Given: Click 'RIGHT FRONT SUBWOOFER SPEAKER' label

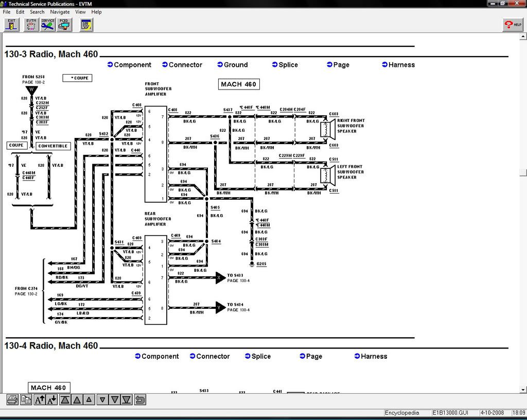Looking at the screenshot, I should (x=351, y=126).
